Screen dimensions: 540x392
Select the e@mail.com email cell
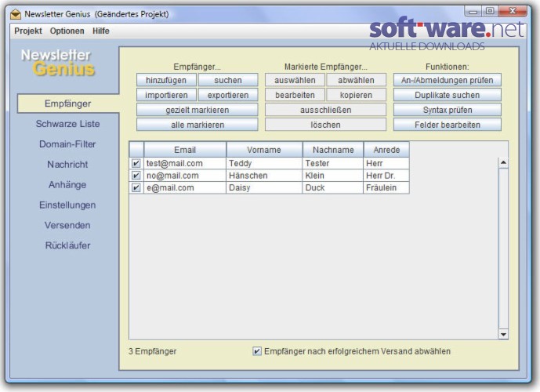[185, 187]
